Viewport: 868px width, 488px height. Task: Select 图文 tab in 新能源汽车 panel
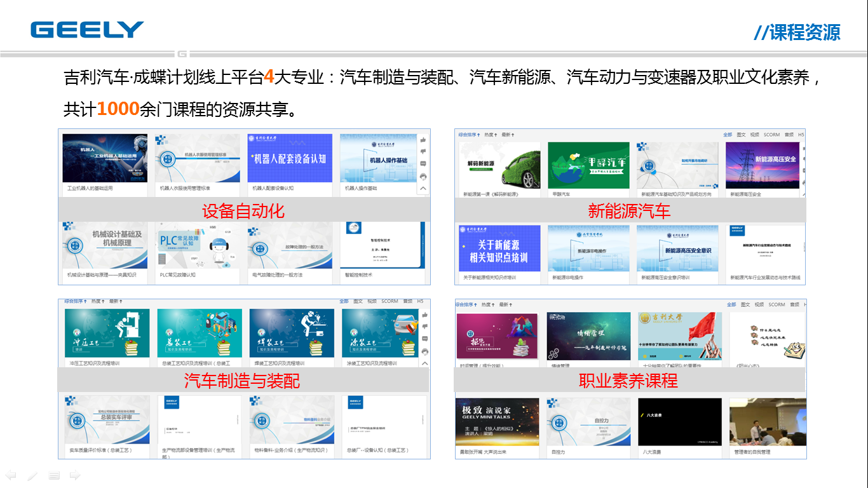pos(741,135)
